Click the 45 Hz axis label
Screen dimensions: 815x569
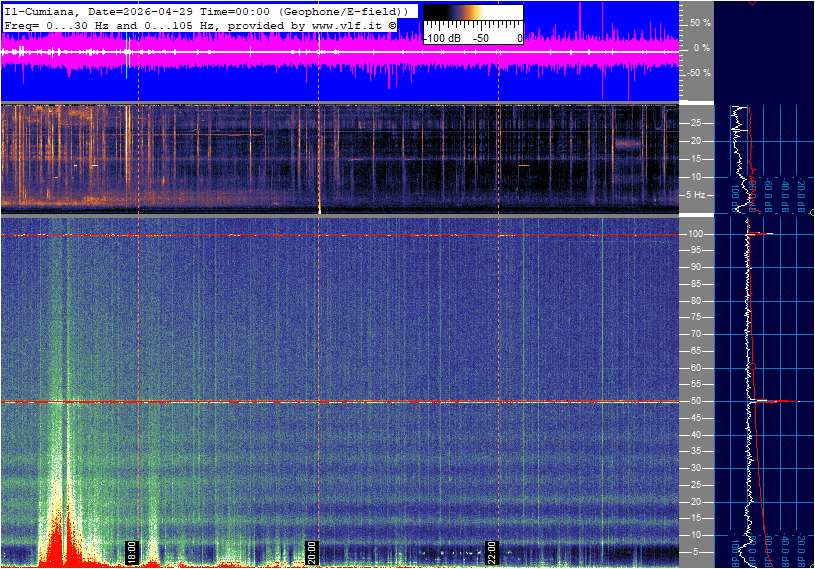[x=695, y=418]
